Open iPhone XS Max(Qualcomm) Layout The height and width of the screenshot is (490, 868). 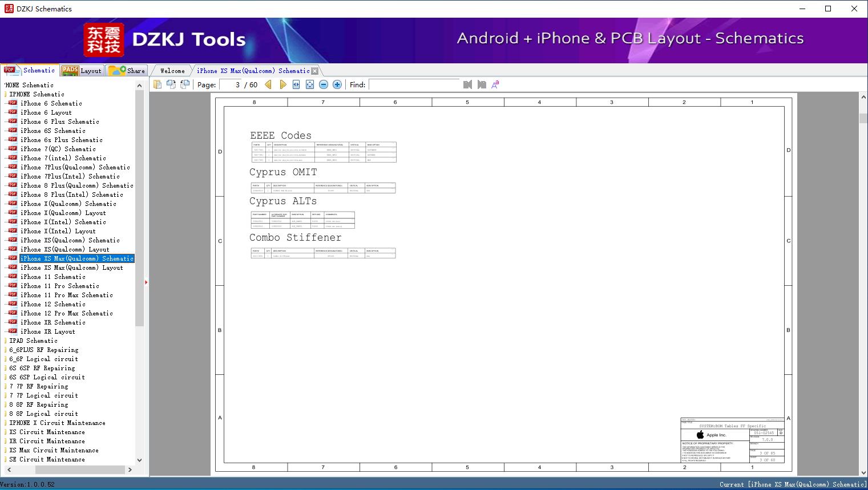click(72, 268)
